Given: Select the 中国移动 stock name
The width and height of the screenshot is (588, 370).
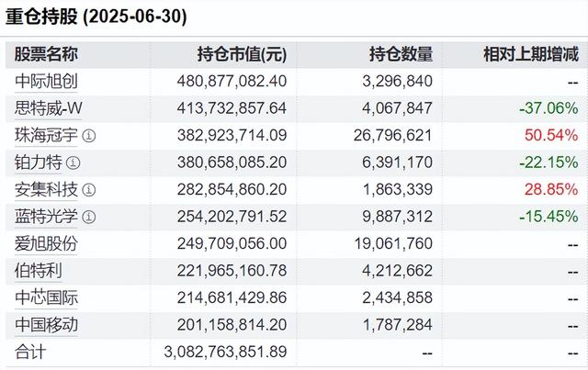Looking at the screenshot, I should (x=46, y=325).
